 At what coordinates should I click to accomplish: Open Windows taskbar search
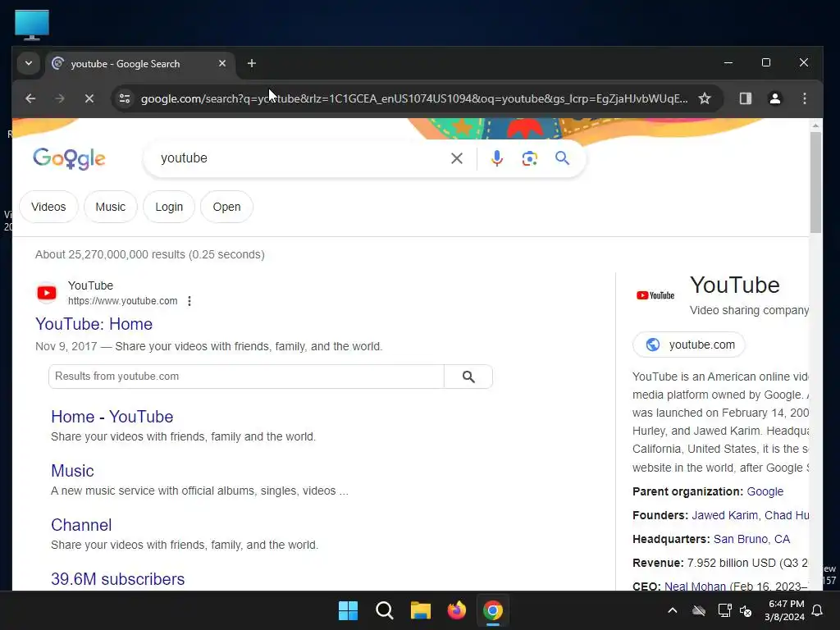click(x=385, y=610)
